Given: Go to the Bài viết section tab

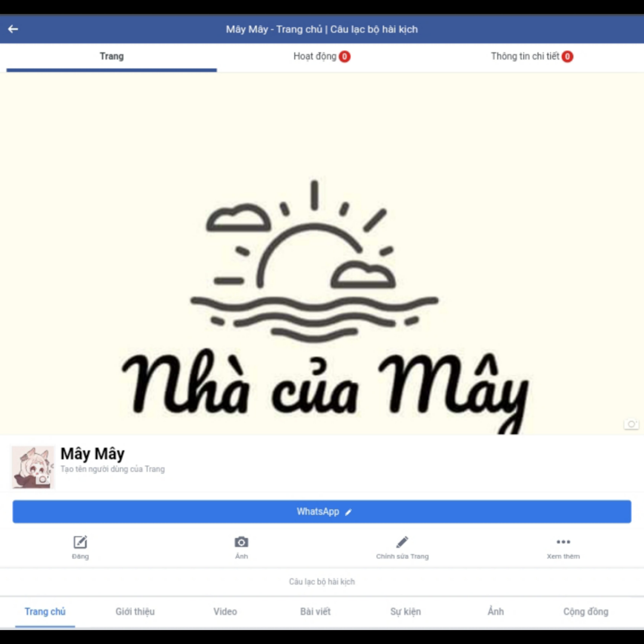Looking at the screenshot, I should coord(315,612).
